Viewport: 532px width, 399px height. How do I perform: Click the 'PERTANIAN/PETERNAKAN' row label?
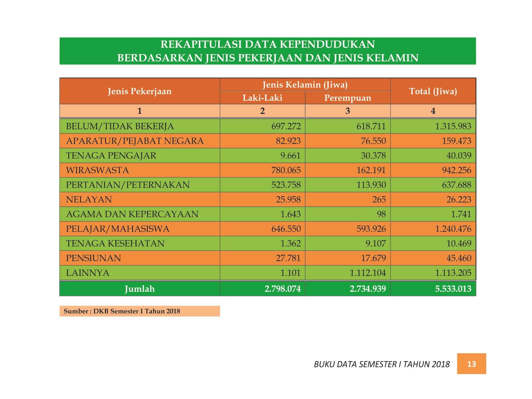pyautogui.click(x=128, y=185)
